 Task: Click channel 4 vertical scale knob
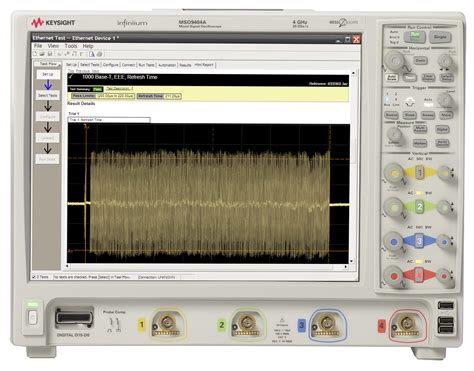click(x=394, y=276)
